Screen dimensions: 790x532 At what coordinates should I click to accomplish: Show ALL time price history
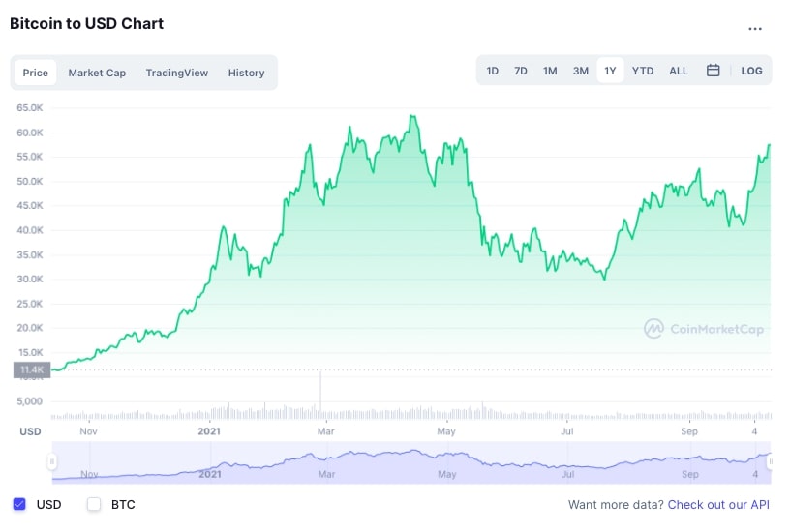click(678, 71)
